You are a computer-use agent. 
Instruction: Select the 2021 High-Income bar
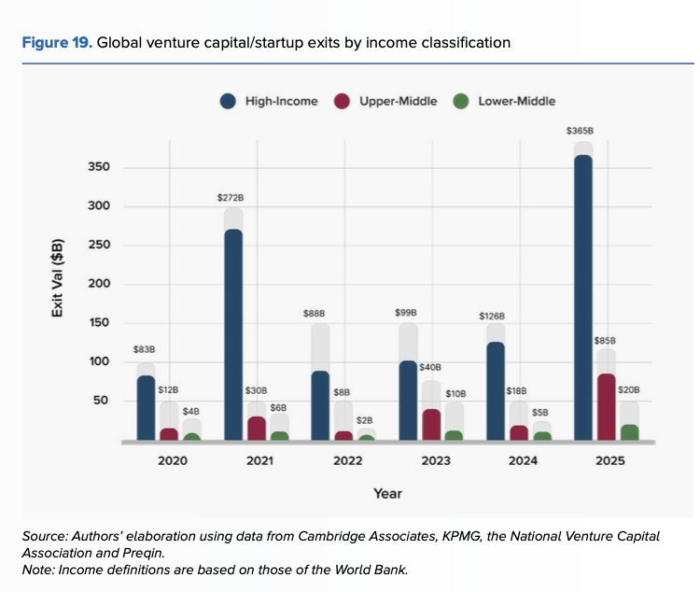click(x=233, y=334)
